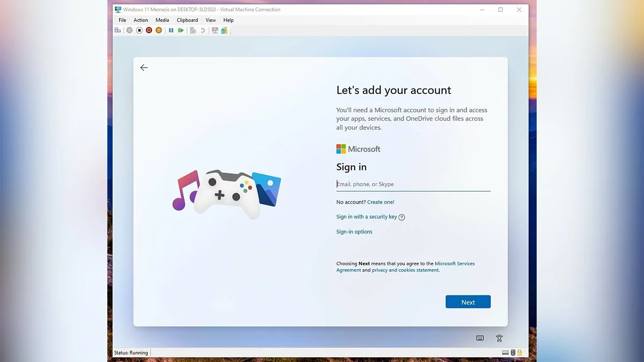
Task: Choose Sign in with a security key
Action: pyautogui.click(x=367, y=217)
